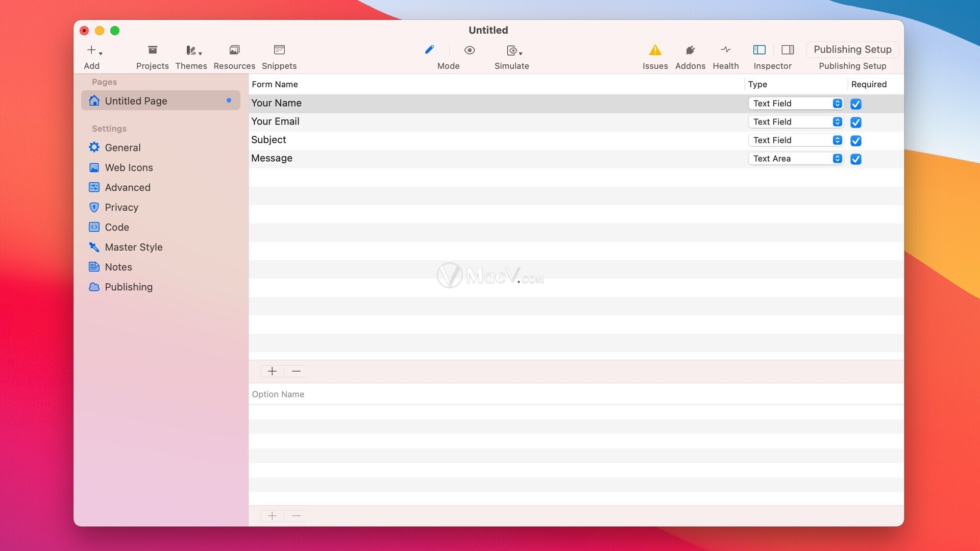Open Type dropdown for Your Name
980x551 pixels.
(x=795, y=103)
